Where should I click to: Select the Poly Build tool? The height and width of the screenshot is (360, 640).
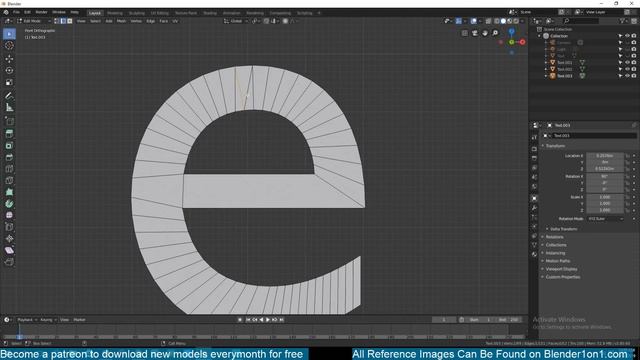[x=9, y=192]
